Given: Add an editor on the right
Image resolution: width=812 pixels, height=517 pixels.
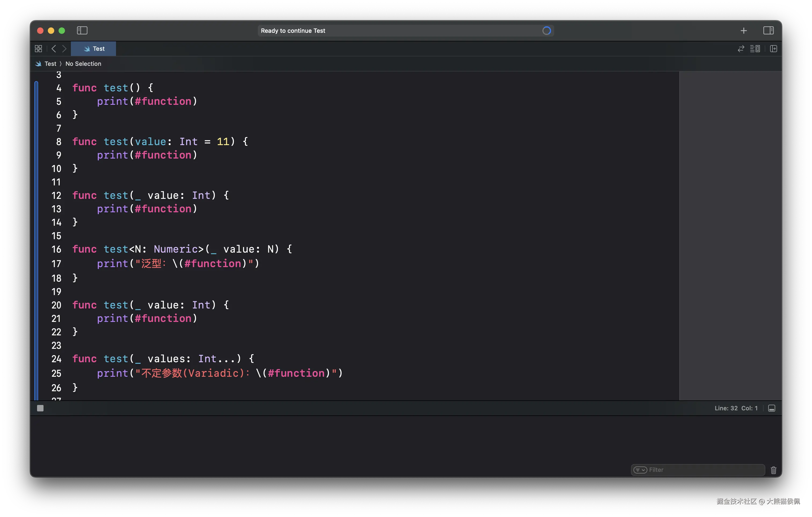Looking at the screenshot, I should point(774,49).
